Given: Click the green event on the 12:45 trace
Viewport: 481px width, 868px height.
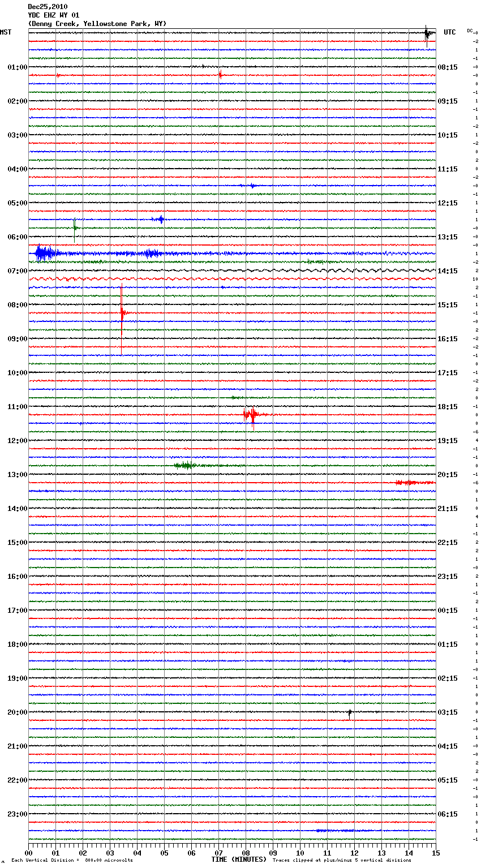Looking at the screenshot, I should (x=186, y=466).
